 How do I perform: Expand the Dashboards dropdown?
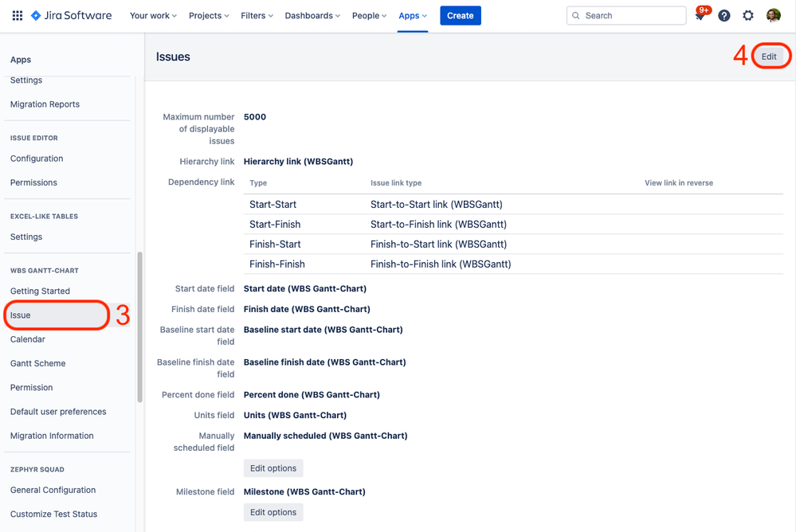point(312,16)
